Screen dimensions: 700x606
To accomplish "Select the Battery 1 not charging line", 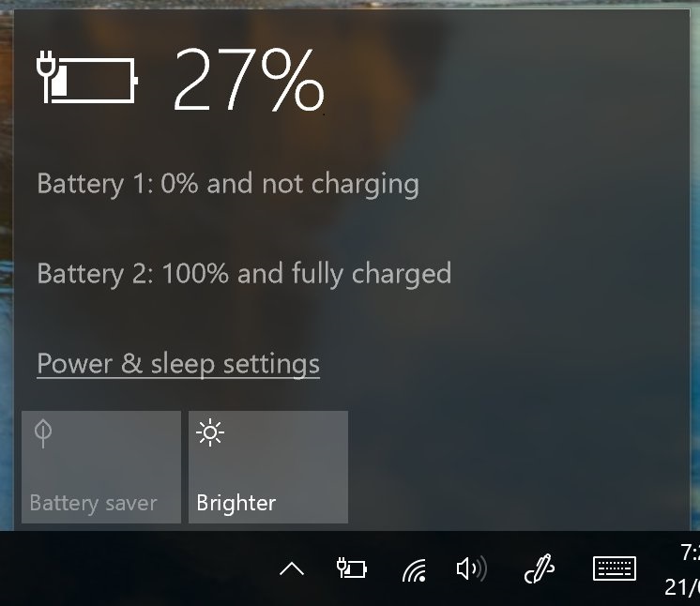I will coord(228,184).
